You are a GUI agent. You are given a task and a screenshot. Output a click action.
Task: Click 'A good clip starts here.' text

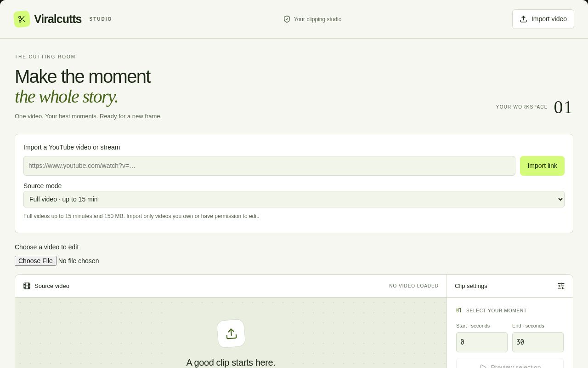click(231, 362)
